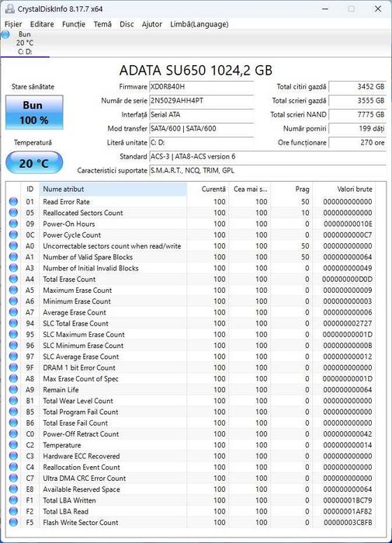Click the Total scrieri gazdă value 3555 GB
Image resolution: width=392 pixels, height=543 pixels.
(357, 101)
